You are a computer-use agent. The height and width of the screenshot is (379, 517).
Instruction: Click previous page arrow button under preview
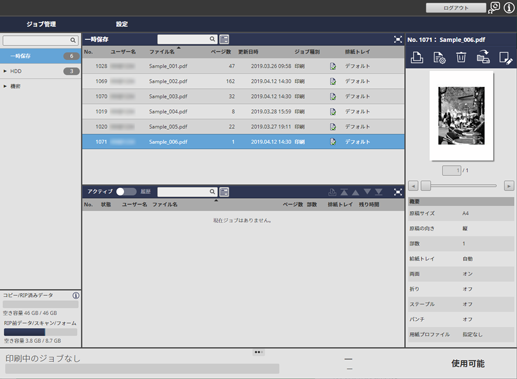pos(413,186)
